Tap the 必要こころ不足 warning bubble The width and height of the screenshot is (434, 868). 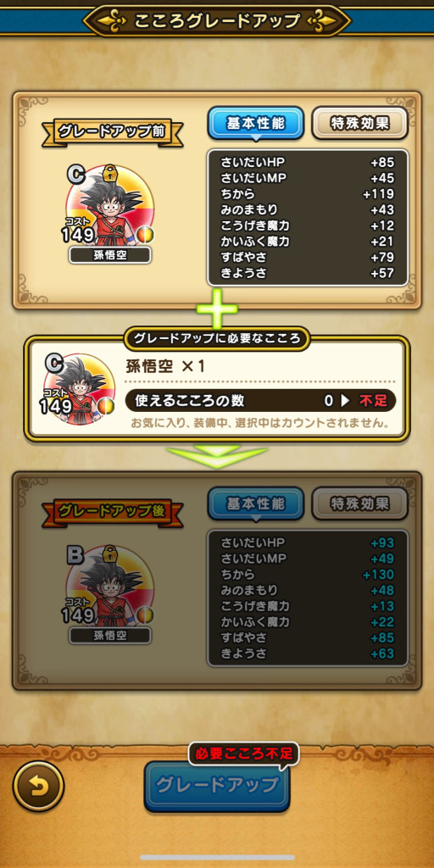[x=243, y=754]
